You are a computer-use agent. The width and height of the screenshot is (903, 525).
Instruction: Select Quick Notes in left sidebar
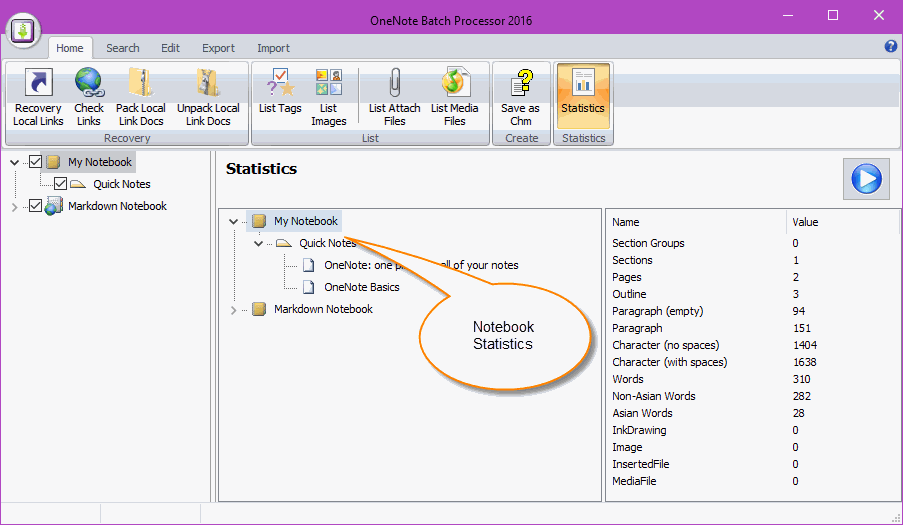pos(122,184)
